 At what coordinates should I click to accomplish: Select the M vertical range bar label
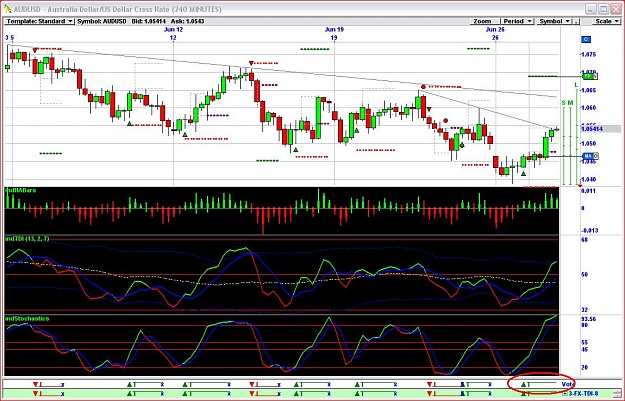pos(570,103)
